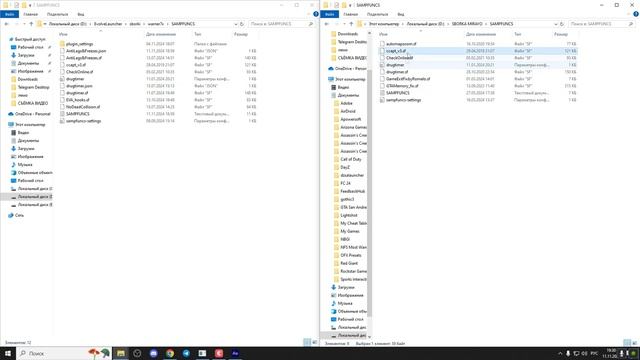Click the back arrow in right window
This screenshot has width=640, height=360.
(x=327, y=24)
